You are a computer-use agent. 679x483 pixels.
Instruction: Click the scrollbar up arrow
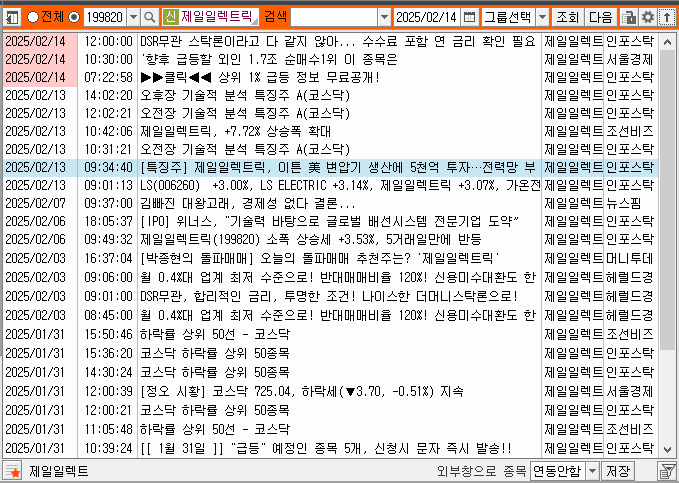pyautogui.click(x=667, y=42)
